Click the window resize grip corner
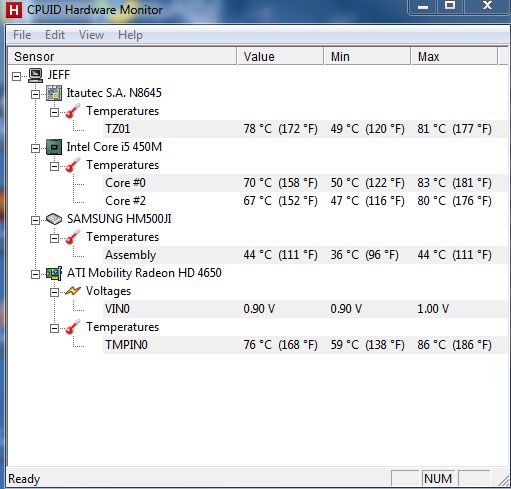Screen dimensions: 511x489 (503, 480)
